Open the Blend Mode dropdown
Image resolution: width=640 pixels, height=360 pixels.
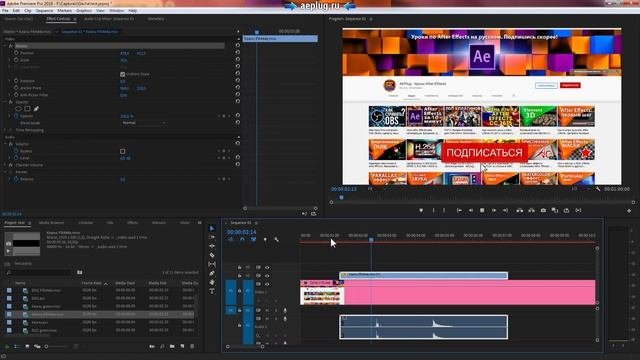[x=144, y=123]
